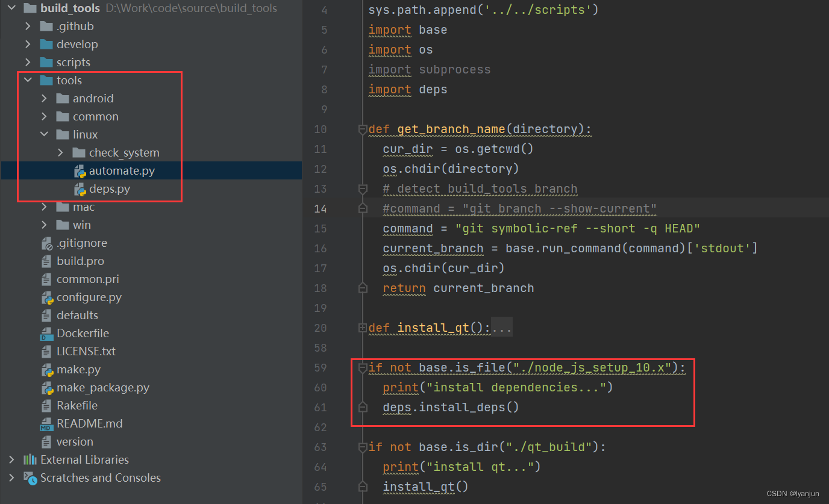Click the folded '...' placeholder of install_qt
Screen dimensions: 829x504
[x=502, y=328]
